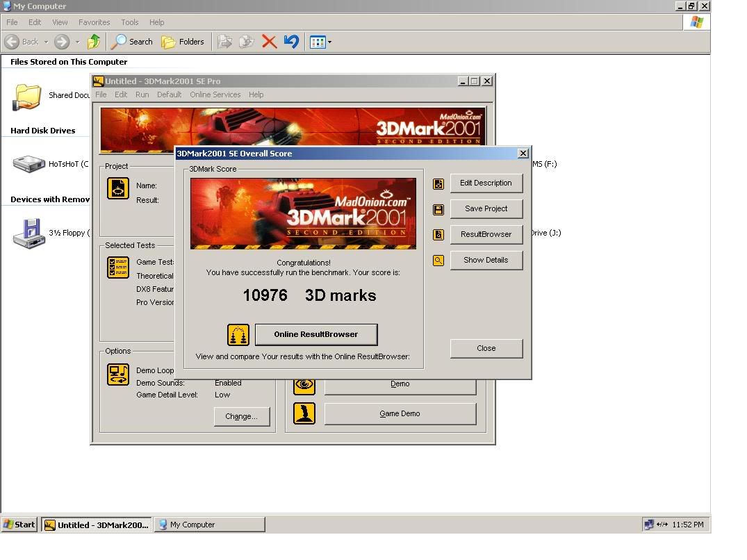
Task: Open the Shared Documents folder icon
Action: [x=26, y=97]
